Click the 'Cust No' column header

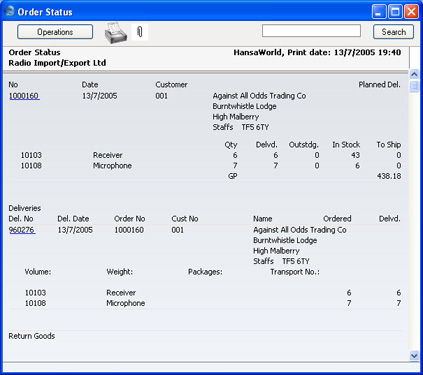[185, 219]
